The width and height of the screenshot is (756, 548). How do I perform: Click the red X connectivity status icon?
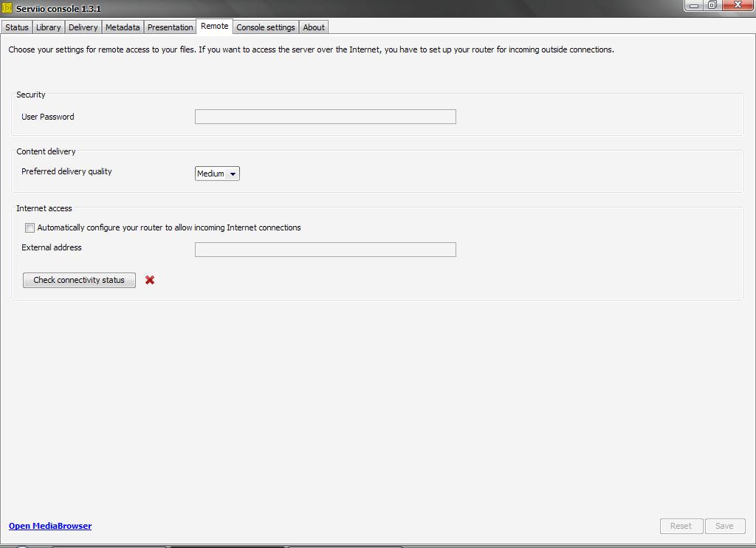150,280
